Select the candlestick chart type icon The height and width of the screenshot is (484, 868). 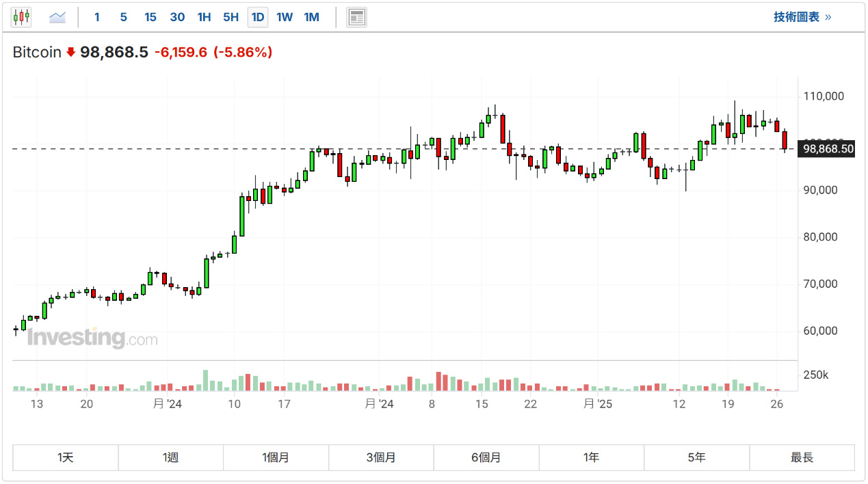pyautogui.click(x=21, y=17)
